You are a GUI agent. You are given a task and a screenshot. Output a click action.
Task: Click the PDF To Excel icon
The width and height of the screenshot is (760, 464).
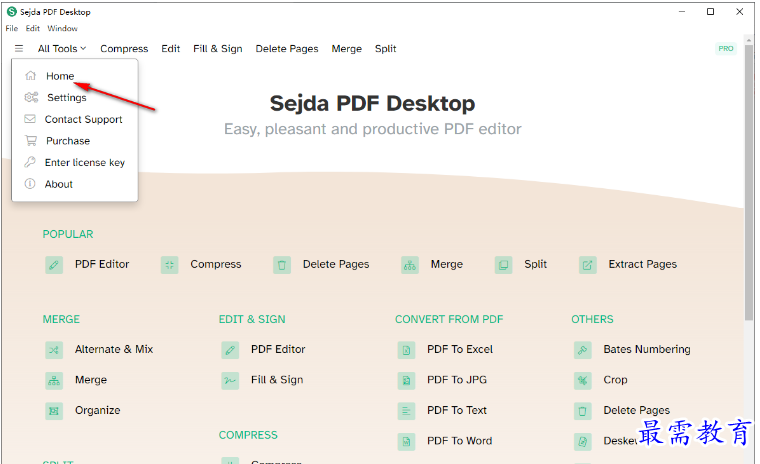tap(406, 350)
